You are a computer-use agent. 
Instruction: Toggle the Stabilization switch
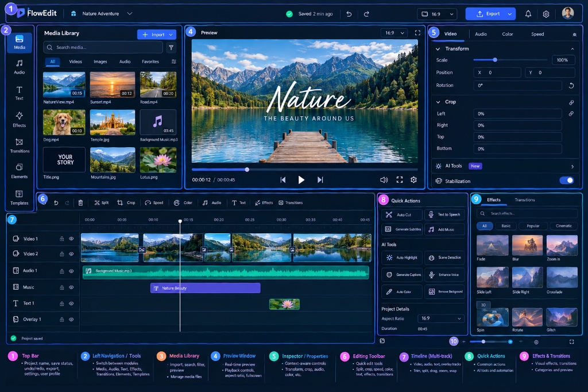pos(567,180)
